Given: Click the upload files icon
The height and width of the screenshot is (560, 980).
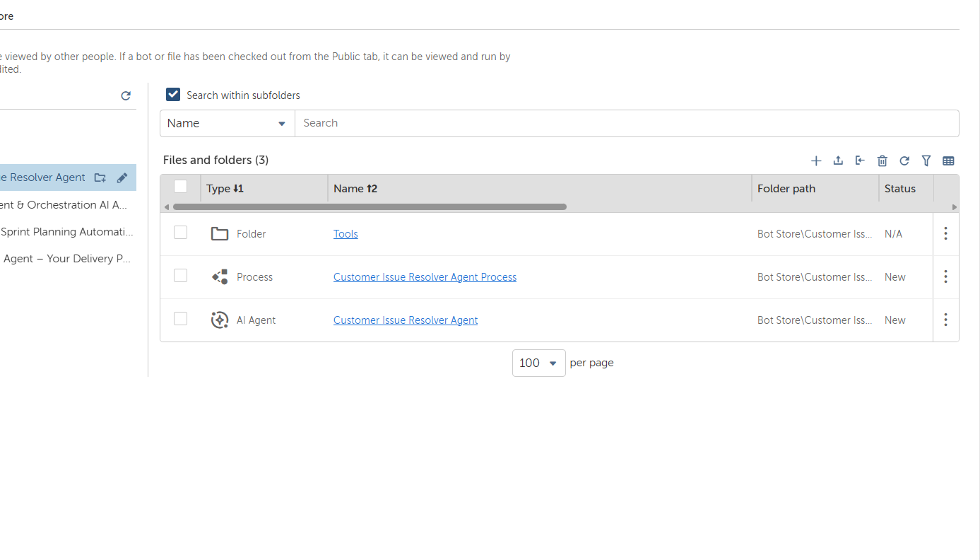Looking at the screenshot, I should pyautogui.click(x=838, y=161).
